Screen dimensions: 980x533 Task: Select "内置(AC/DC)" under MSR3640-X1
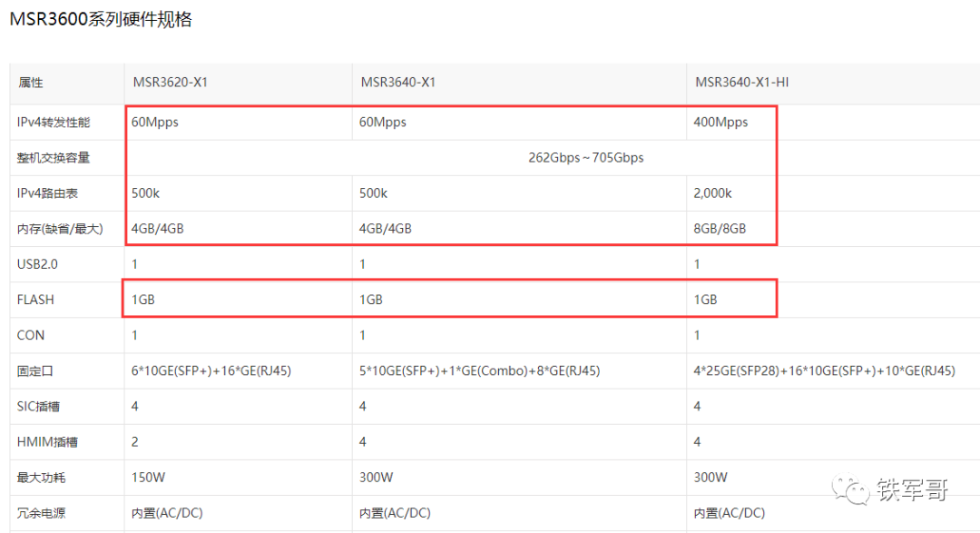coord(395,513)
